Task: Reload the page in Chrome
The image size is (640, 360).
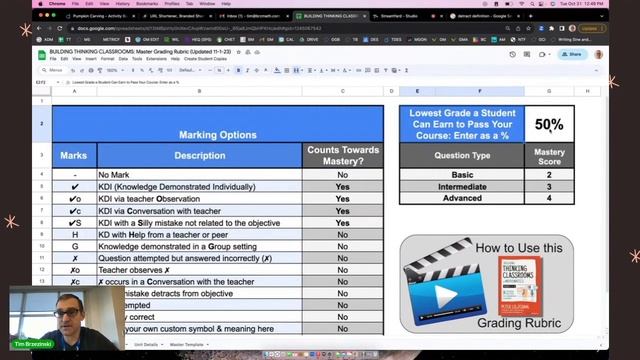Action: coord(60,29)
